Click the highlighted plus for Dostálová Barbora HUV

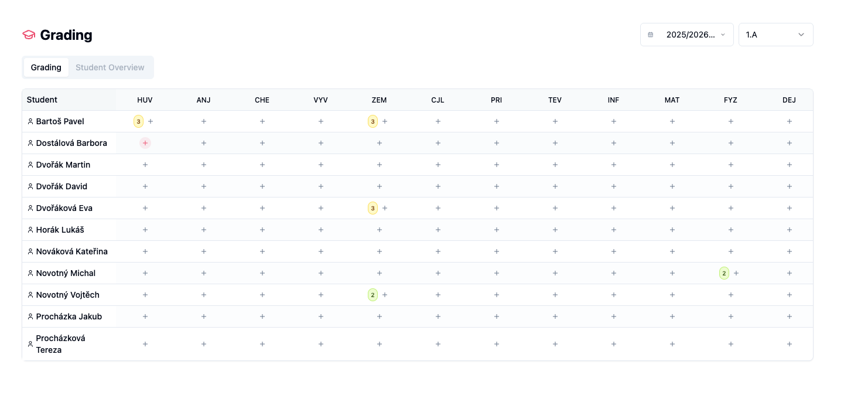coord(145,143)
